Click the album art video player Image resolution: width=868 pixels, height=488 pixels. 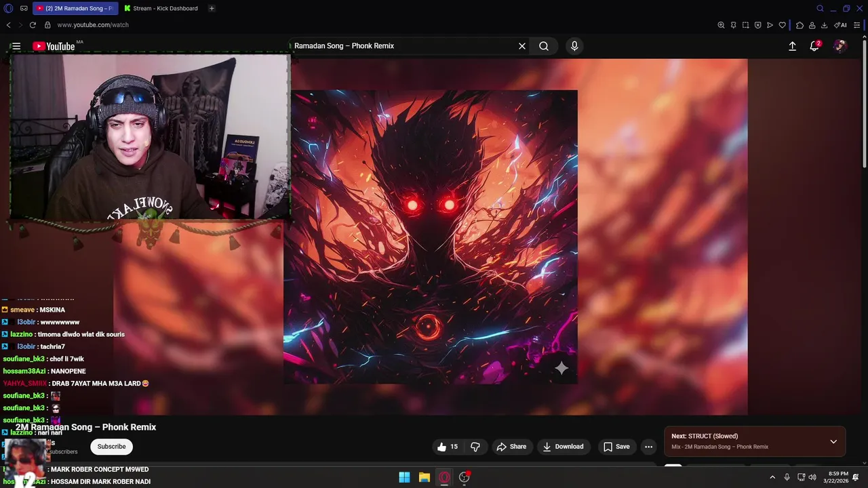coord(431,237)
